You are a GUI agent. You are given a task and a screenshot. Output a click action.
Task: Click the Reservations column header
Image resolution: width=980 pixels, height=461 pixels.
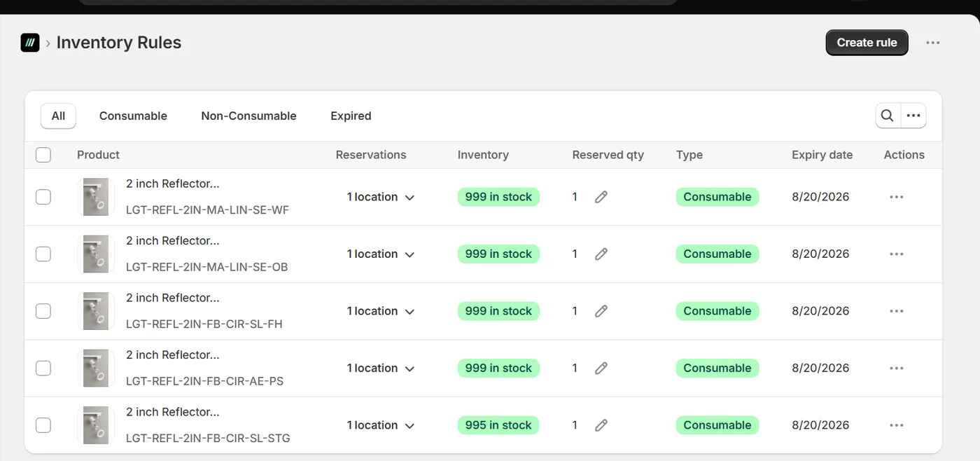click(371, 155)
